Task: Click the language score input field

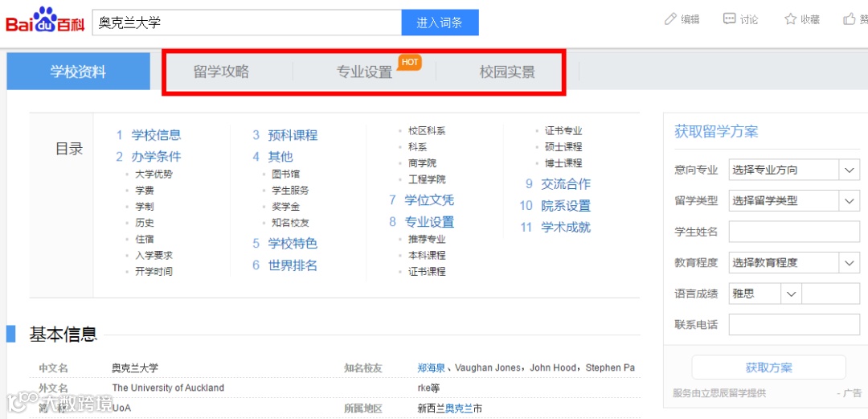Action: (x=830, y=294)
